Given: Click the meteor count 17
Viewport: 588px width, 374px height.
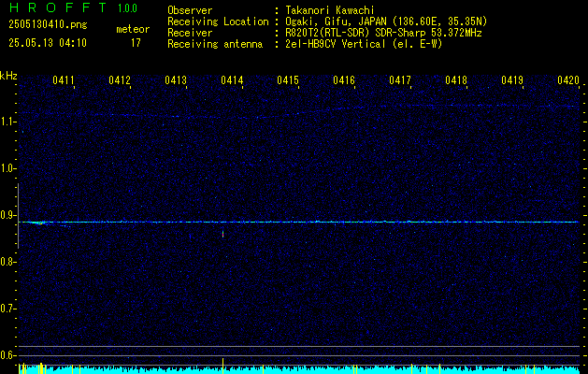Looking at the screenshot, I should (x=136, y=43).
